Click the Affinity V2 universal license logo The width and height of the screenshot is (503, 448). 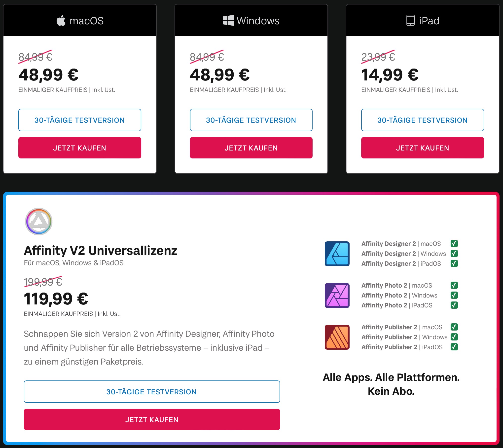[x=39, y=222]
